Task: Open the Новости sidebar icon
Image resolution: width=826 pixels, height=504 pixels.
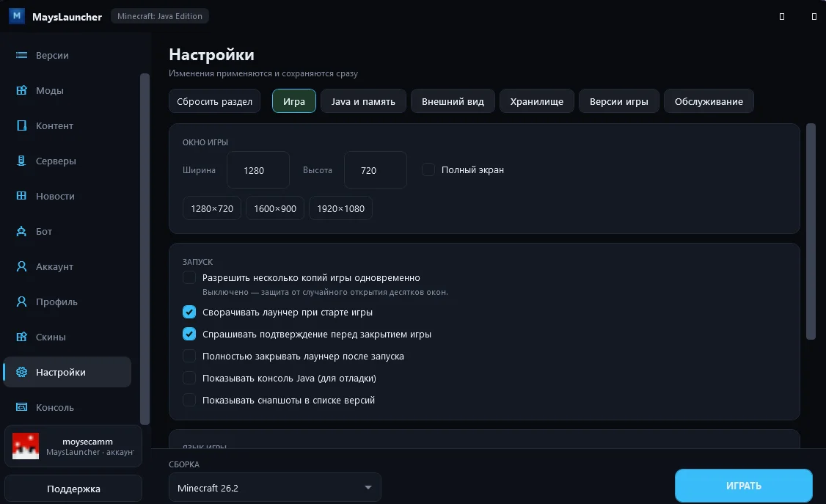Action: (21, 196)
